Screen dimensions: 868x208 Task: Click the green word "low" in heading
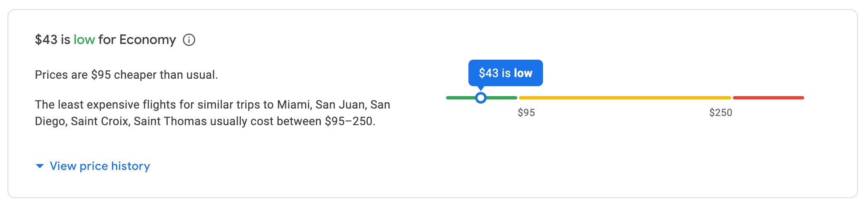point(84,40)
